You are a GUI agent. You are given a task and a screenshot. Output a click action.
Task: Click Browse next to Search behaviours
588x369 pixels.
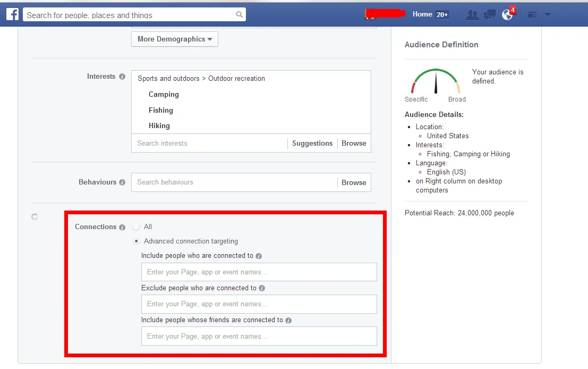(354, 182)
